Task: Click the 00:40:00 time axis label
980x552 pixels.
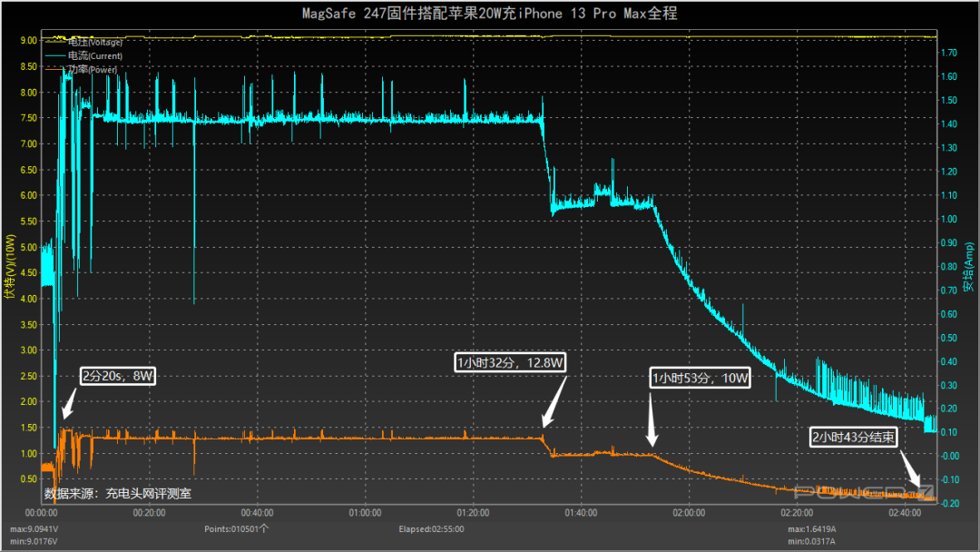Action: [258, 513]
